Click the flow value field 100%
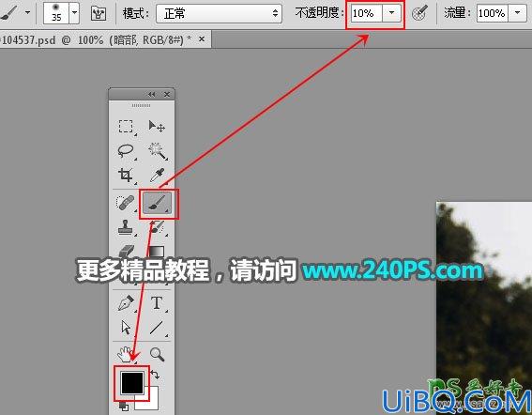This screenshot has width=532, height=415. tap(493, 13)
